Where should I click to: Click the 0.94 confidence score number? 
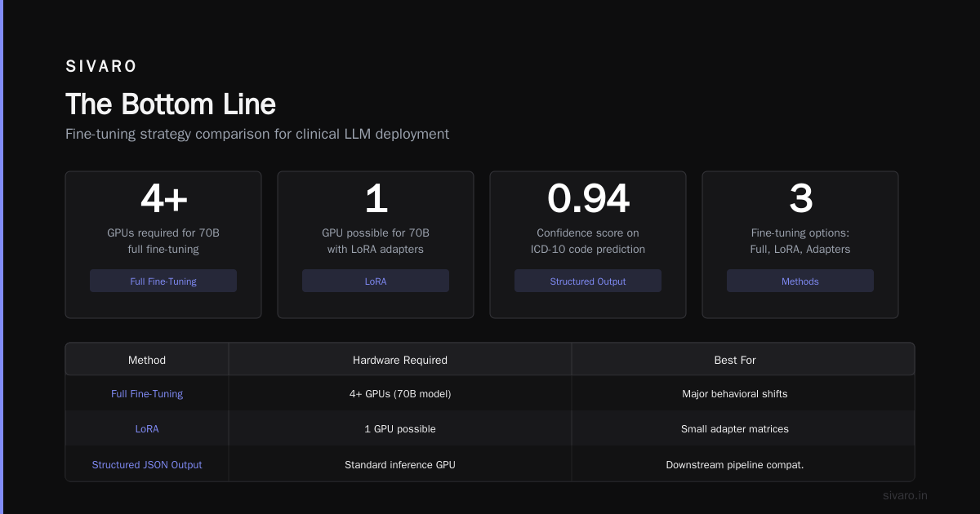tap(588, 198)
